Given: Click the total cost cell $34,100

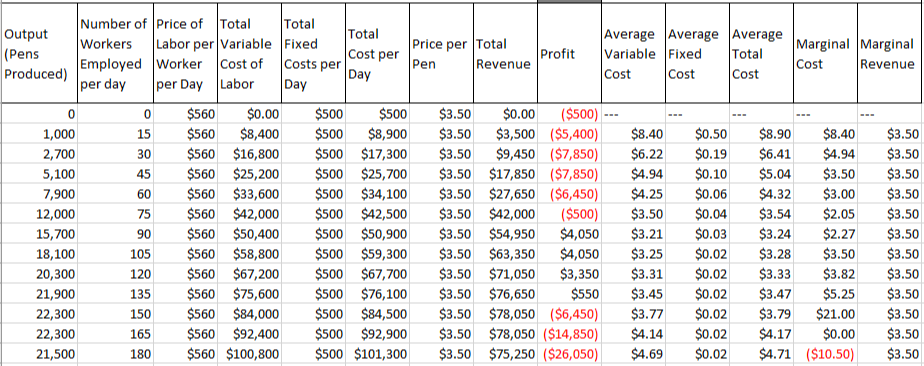Looking at the screenshot, I should 377,194.
